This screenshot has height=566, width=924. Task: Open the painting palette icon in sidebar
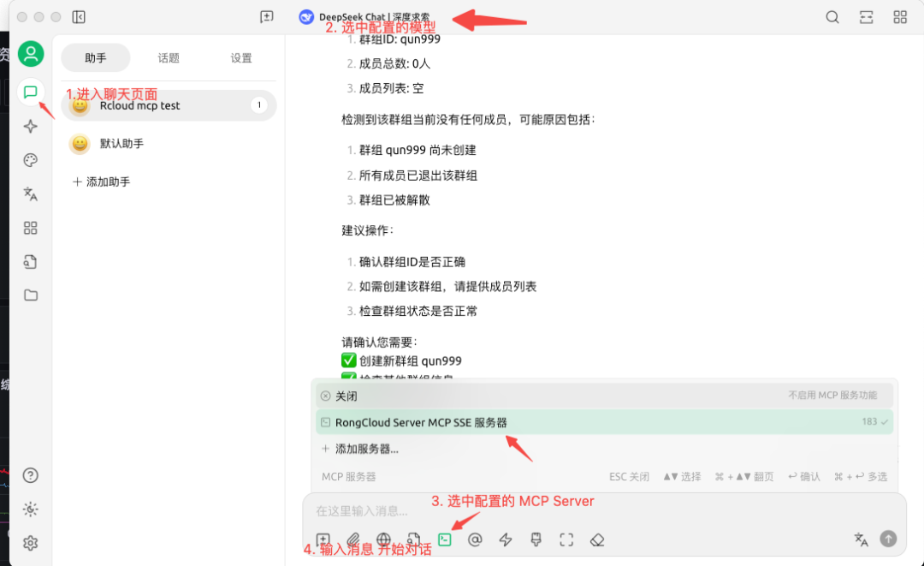click(x=31, y=160)
